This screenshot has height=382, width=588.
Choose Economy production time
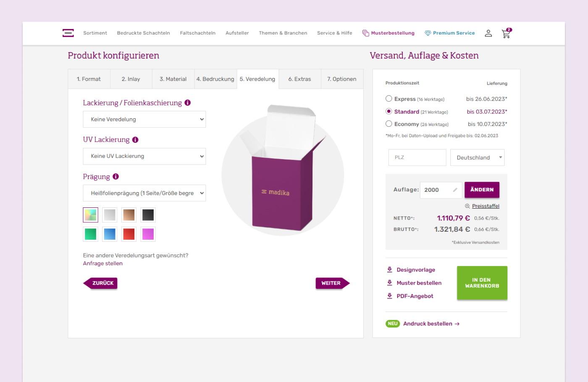click(389, 124)
